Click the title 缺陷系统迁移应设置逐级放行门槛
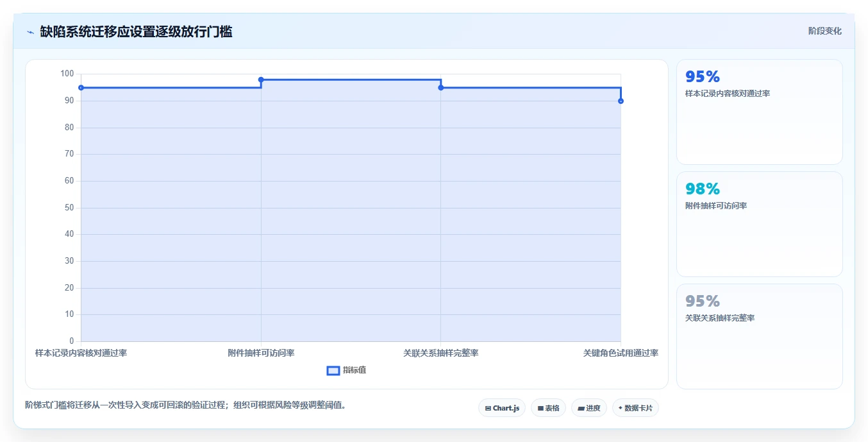Viewport: 868px width, 442px height. point(136,31)
